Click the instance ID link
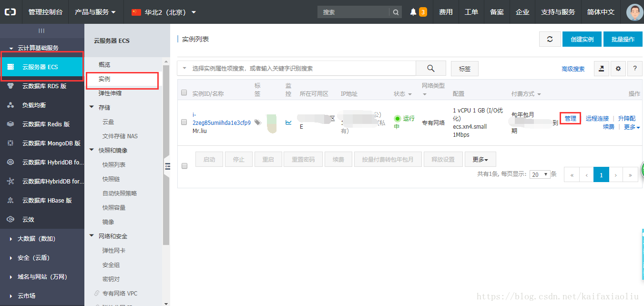Screen dimensions: 644x306 point(221,119)
